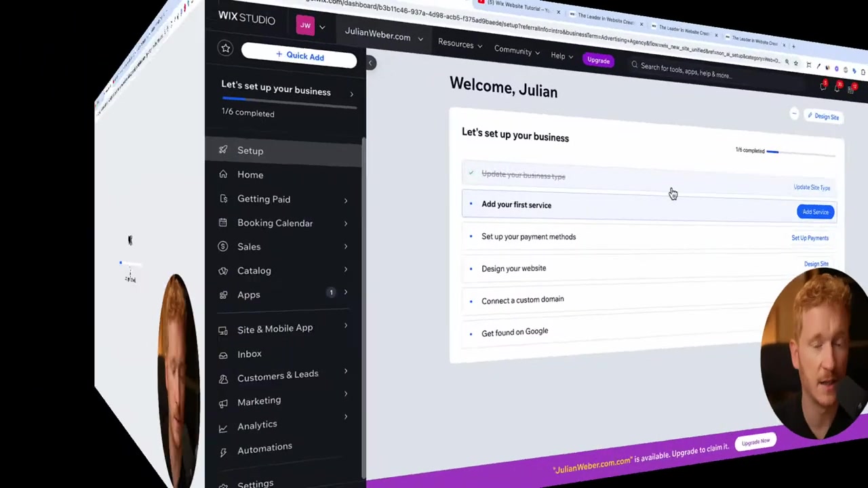Click the Sales icon in sidebar

point(223,246)
